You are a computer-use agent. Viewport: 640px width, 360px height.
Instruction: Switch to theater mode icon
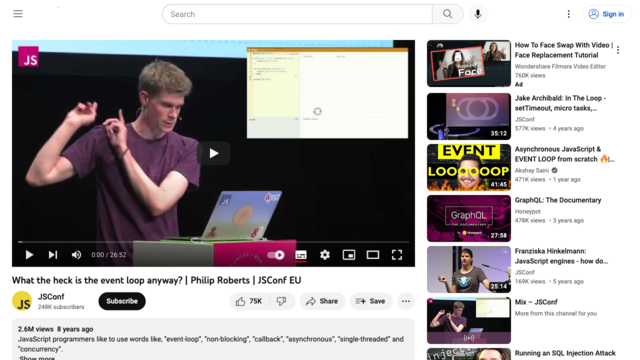tap(373, 255)
